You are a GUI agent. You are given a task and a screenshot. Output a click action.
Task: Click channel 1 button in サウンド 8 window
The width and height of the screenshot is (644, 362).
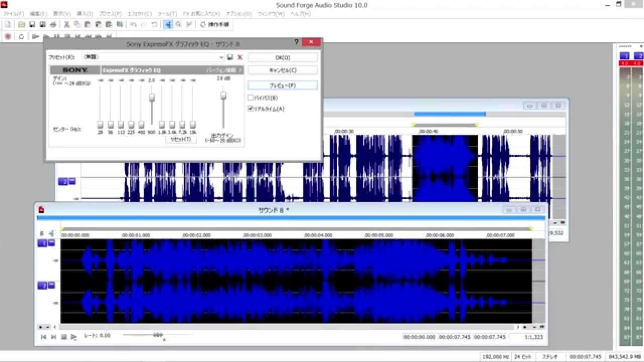[43, 243]
